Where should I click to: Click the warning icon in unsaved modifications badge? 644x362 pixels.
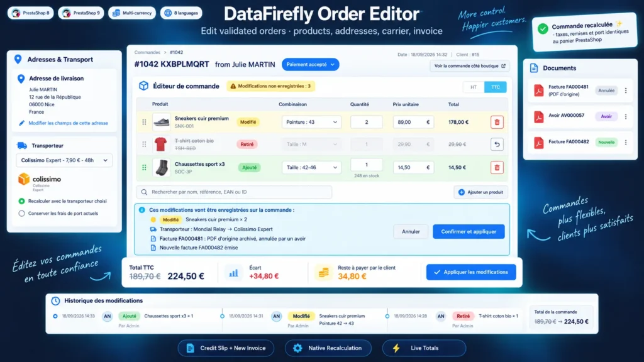tap(233, 86)
